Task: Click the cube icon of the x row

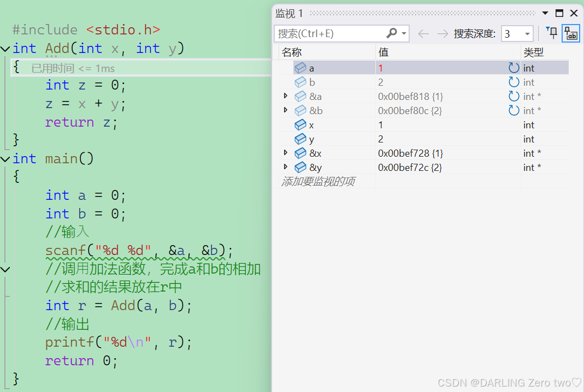Action: point(300,124)
